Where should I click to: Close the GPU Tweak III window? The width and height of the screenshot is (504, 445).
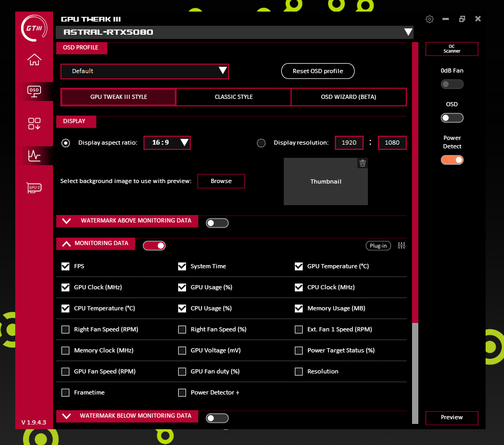pos(478,18)
